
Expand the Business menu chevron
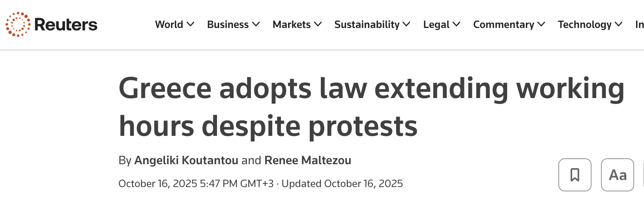click(256, 24)
